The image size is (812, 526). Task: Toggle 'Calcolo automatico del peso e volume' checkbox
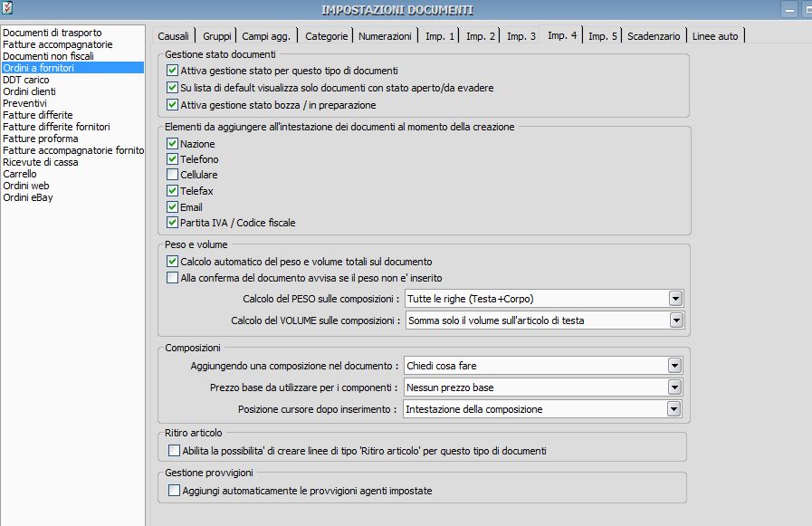coord(172,261)
